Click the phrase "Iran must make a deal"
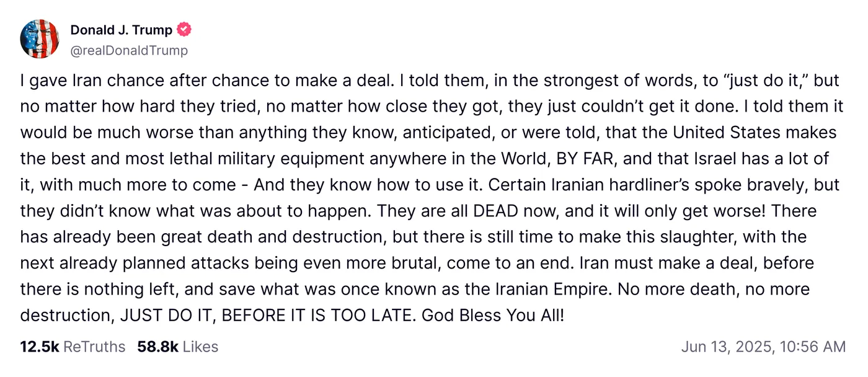 tap(649, 263)
